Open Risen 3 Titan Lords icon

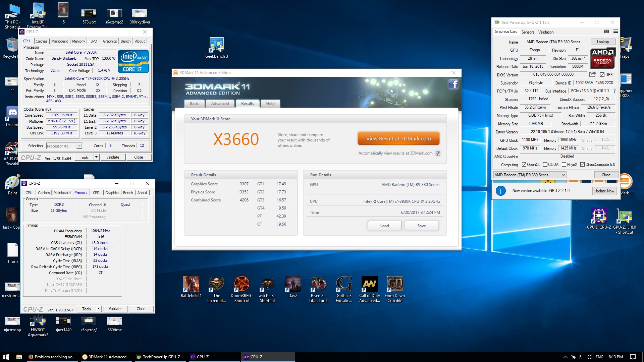(318, 289)
